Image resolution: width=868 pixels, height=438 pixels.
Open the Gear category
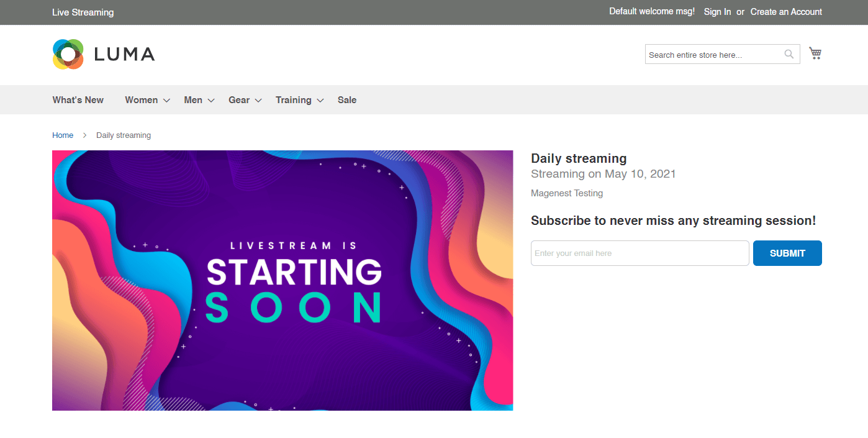[x=239, y=100]
